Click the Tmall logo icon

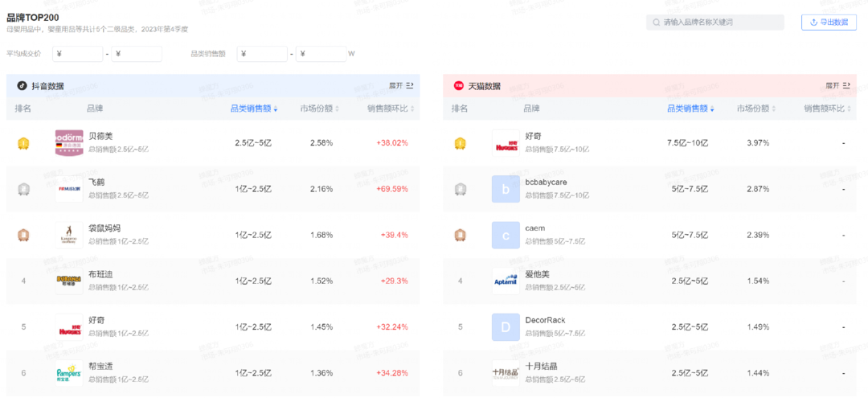tap(458, 86)
